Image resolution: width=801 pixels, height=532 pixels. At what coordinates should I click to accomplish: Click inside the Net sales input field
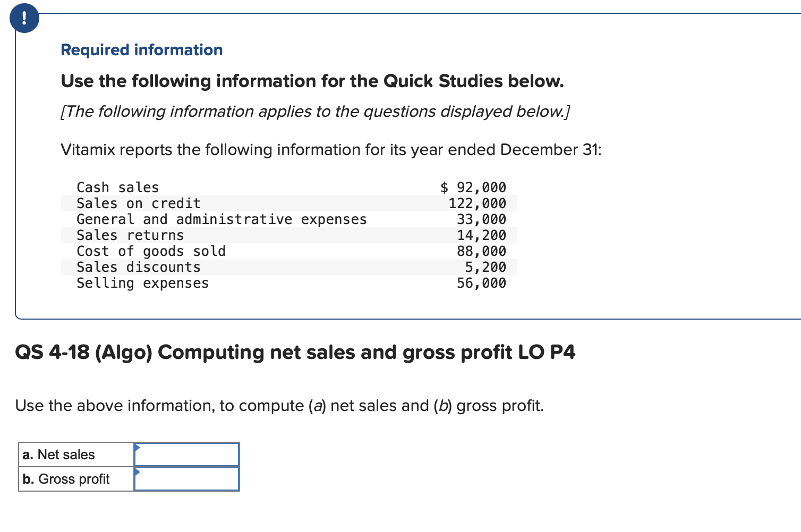[186, 454]
